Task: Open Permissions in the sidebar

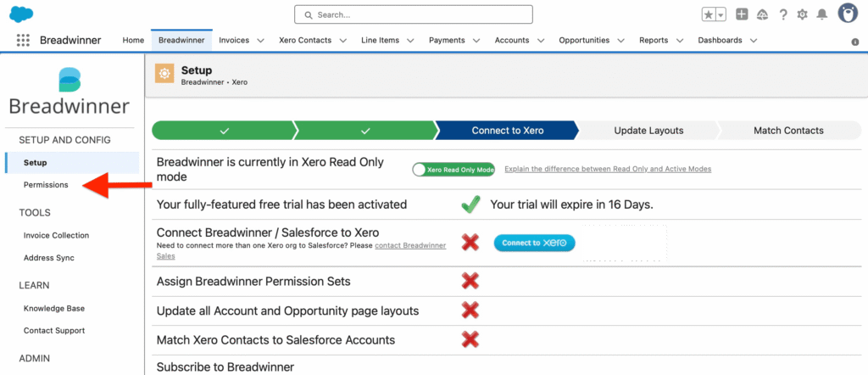Action: (x=46, y=185)
